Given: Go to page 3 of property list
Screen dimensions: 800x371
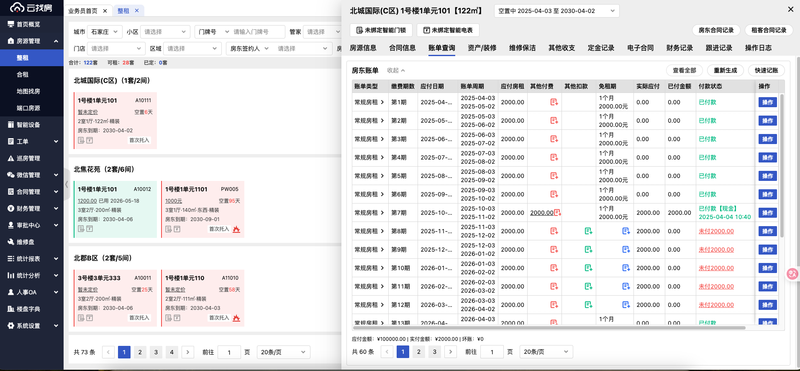Looking at the screenshot, I should click(156, 352).
